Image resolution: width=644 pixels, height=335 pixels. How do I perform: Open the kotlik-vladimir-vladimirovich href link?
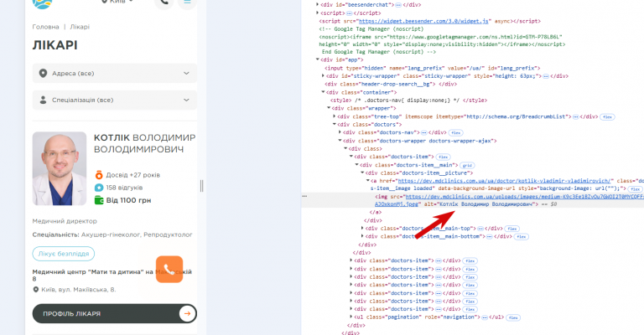pyautogui.click(x=504, y=181)
